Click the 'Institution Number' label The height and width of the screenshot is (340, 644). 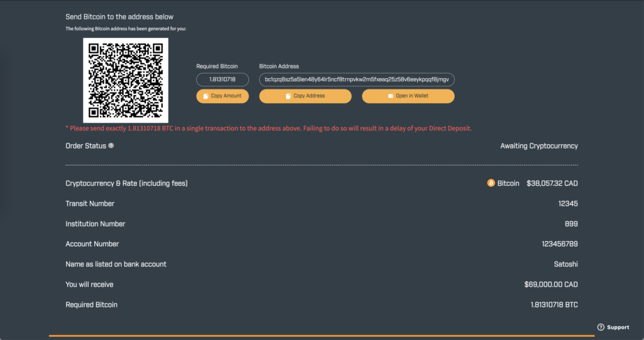(x=96, y=224)
